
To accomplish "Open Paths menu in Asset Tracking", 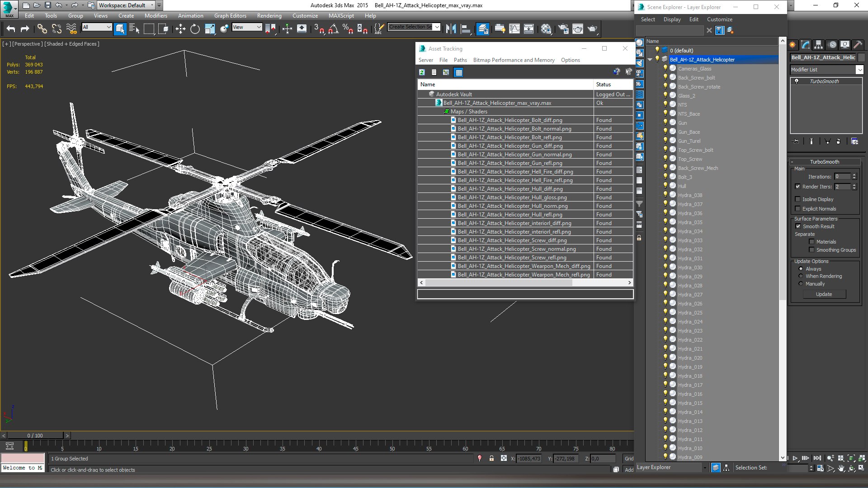I will pos(460,60).
